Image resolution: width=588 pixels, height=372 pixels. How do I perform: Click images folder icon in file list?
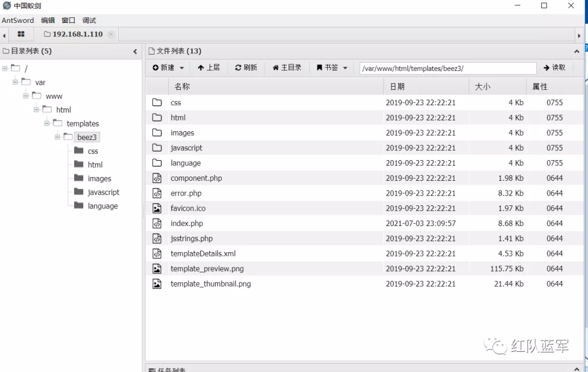(157, 132)
